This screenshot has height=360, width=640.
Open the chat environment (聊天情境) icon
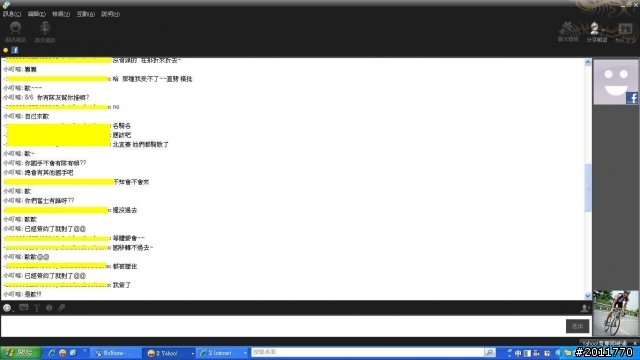[x=568, y=32]
